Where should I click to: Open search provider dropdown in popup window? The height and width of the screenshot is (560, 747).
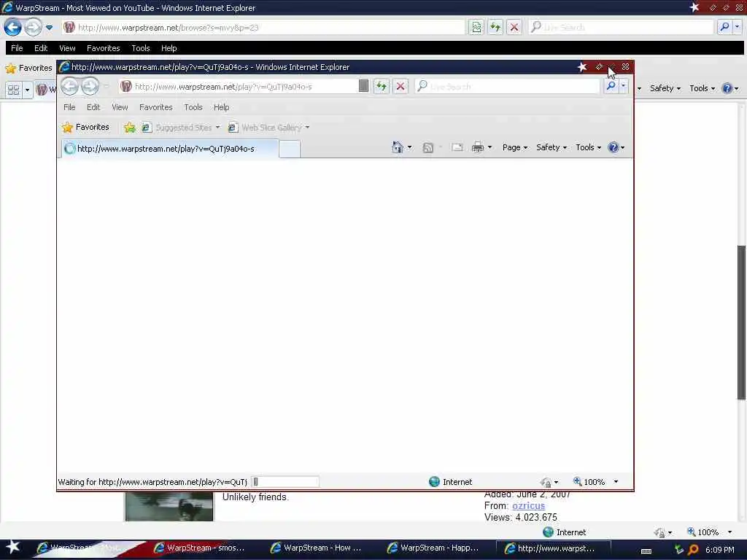coord(623,86)
